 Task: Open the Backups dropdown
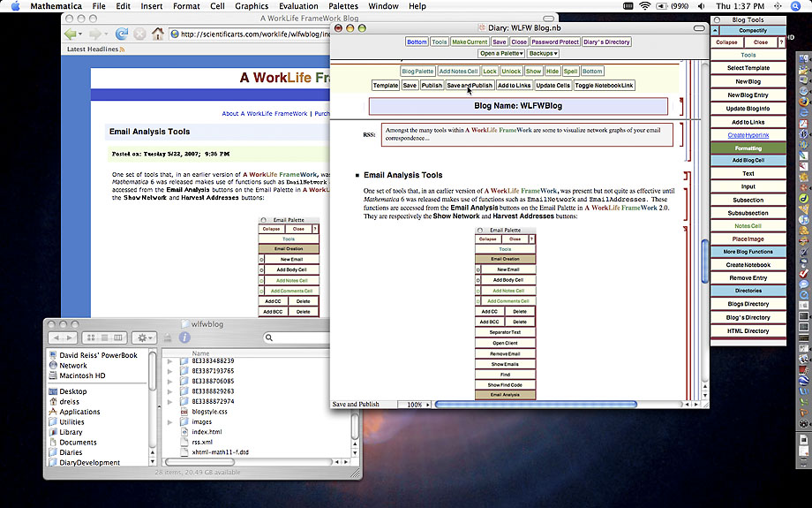544,54
